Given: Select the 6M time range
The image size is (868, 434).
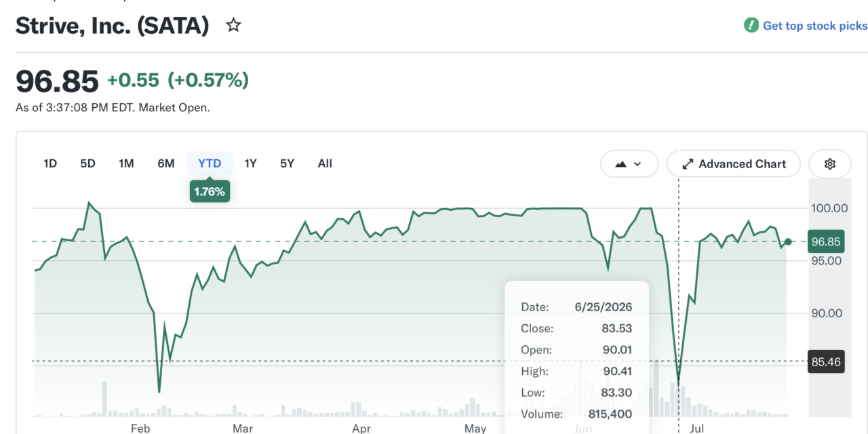Looking at the screenshot, I should pos(166,163).
